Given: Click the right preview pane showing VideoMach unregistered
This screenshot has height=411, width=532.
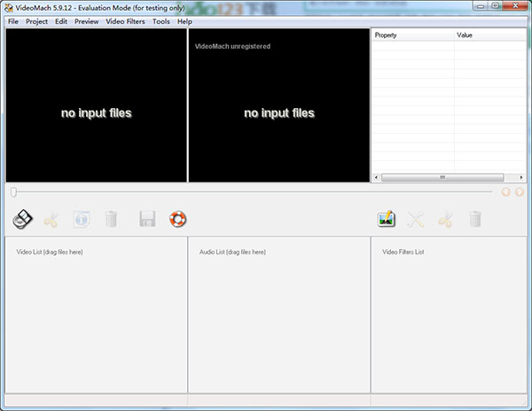Looking at the screenshot, I should (279, 105).
